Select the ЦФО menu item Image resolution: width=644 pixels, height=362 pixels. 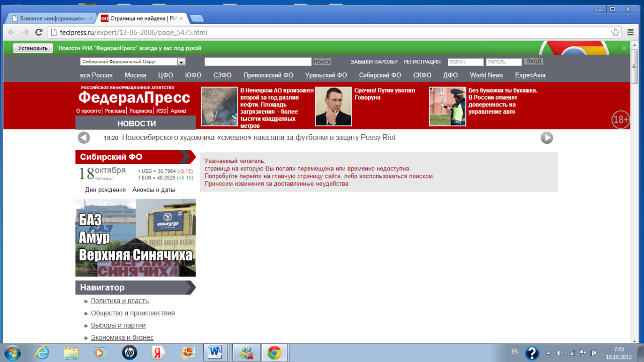coord(166,75)
